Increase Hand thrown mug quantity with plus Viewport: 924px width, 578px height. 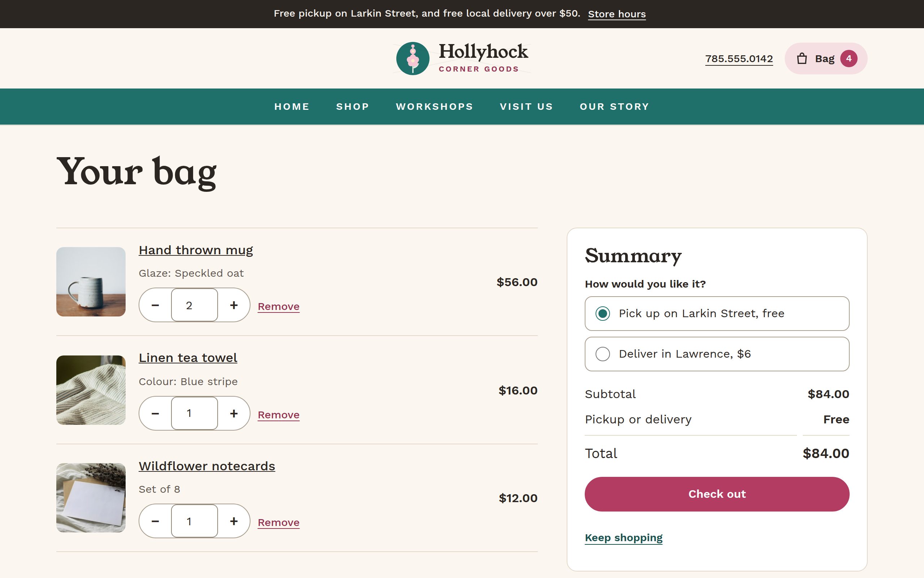click(x=234, y=305)
